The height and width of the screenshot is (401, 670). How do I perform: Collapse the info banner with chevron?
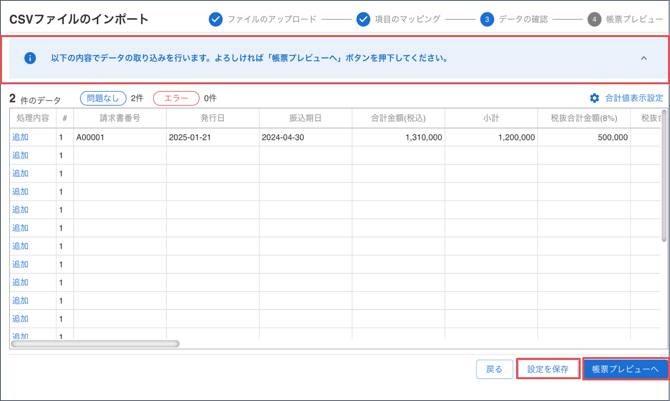click(643, 58)
